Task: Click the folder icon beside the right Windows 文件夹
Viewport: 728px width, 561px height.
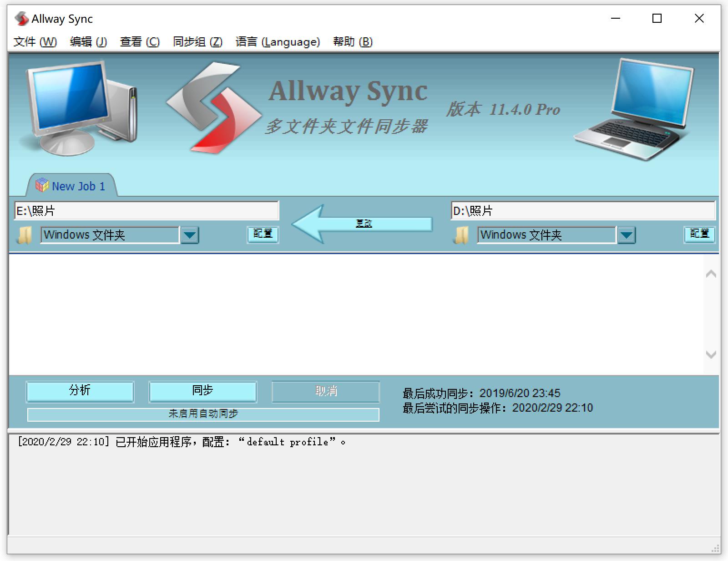Action: pyautogui.click(x=461, y=235)
